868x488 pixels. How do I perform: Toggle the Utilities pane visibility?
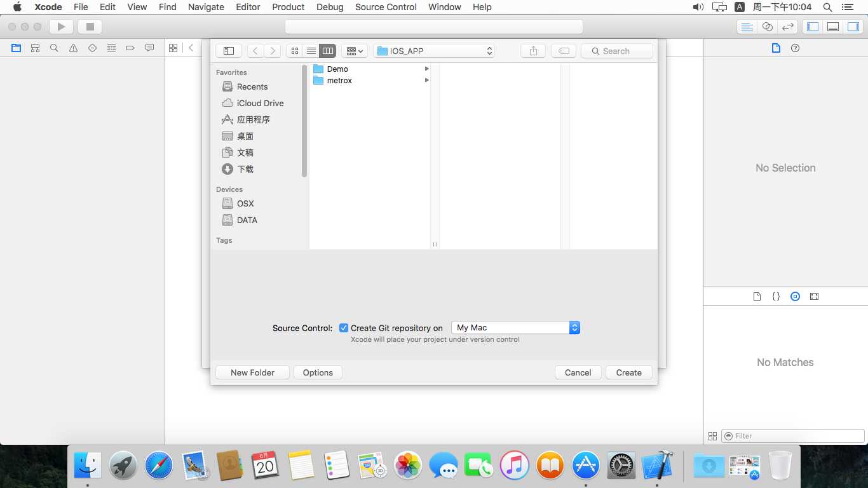click(x=853, y=27)
